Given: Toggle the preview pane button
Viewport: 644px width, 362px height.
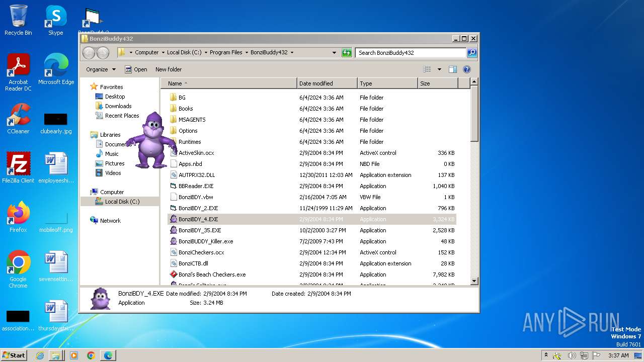Looking at the screenshot, I should click(452, 69).
